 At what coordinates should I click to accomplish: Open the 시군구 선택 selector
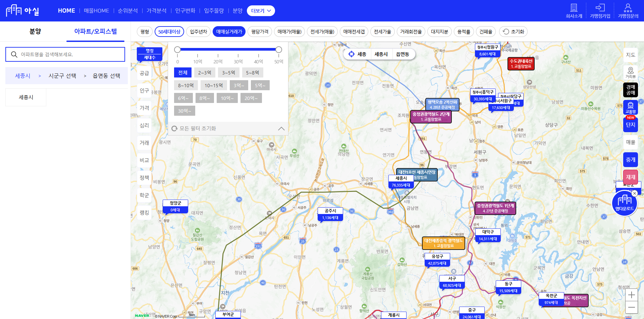(62, 76)
